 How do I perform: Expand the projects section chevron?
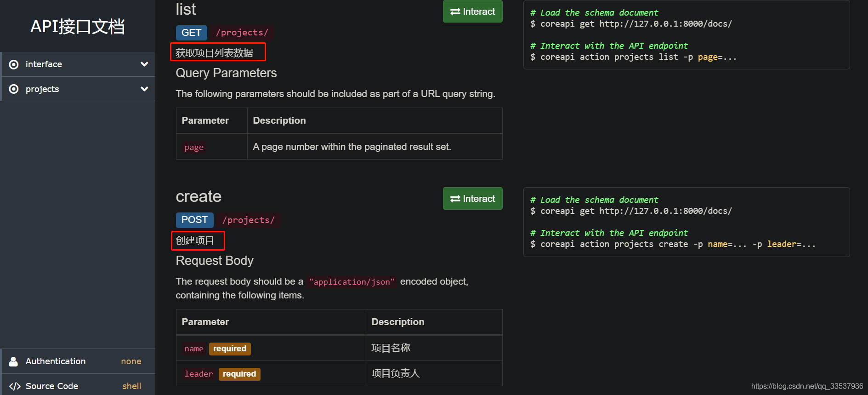pos(144,89)
